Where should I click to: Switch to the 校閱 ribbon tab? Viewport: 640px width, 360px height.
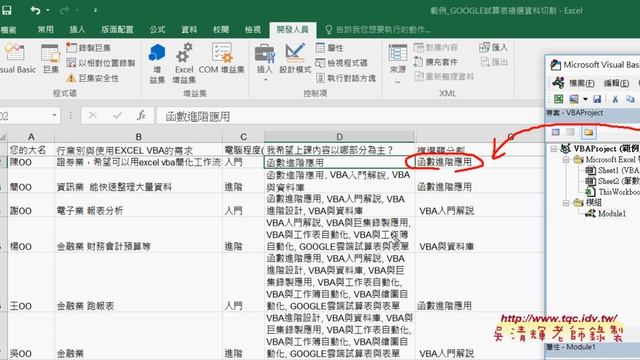click(221, 29)
